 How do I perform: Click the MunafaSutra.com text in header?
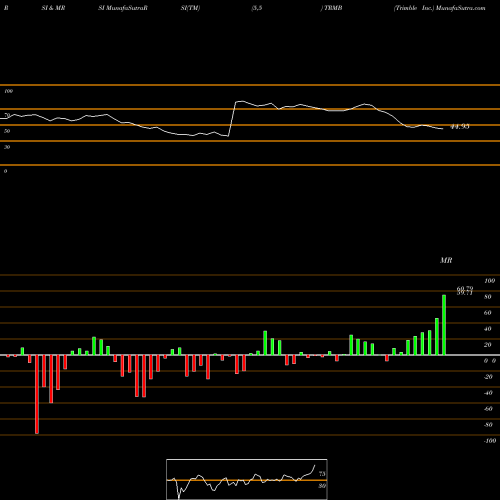coord(461,8)
